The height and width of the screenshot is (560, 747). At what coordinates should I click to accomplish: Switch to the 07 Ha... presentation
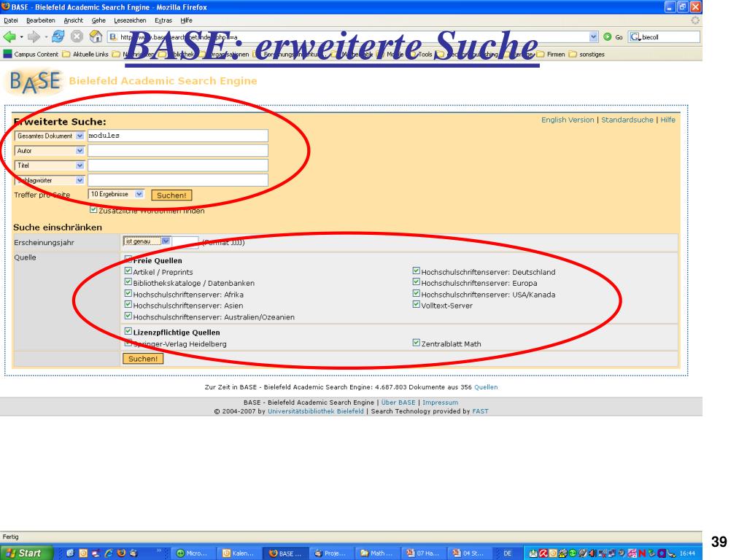[422, 553]
